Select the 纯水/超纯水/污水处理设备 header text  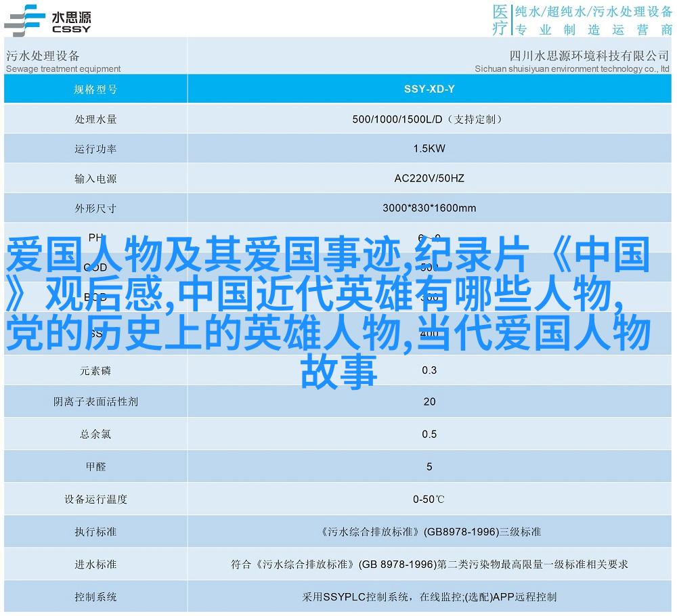tap(594, 12)
